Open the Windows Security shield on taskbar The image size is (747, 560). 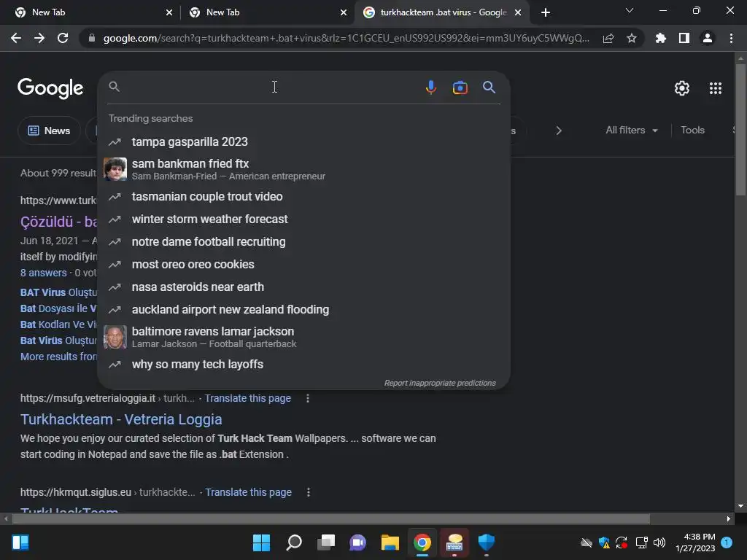click(x=487, y=542)
